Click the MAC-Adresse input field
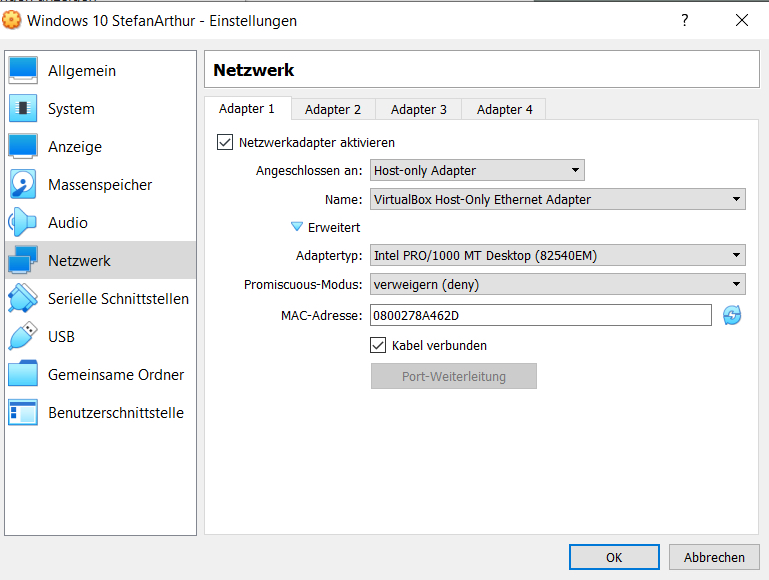Image resolution: width=769 pixels, height=580 pixels. 540,315
